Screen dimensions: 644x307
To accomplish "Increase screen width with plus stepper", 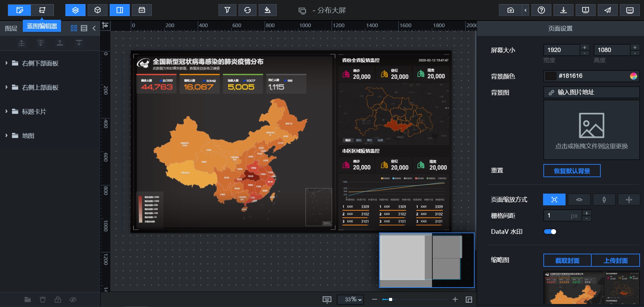I will pyautogui.click(x=585, y=47).
